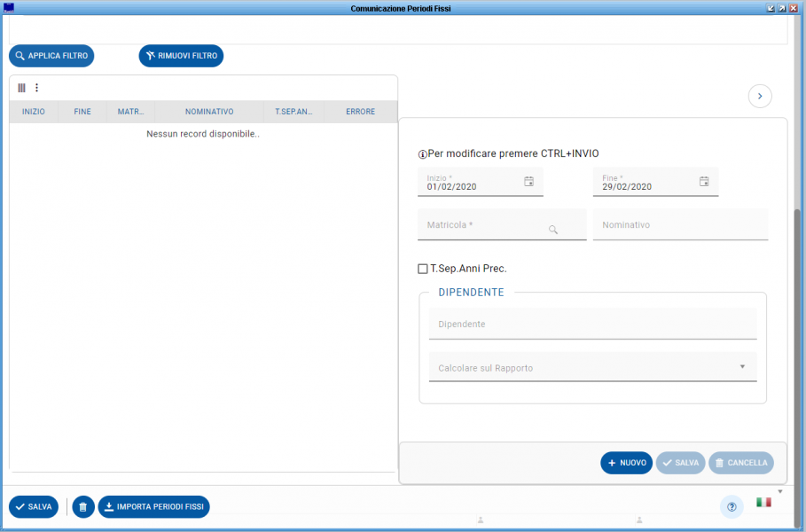The width and height of the screenshot is (806, 532).
Task: Click the Rimuovi Filtro button
Action: click(181, 56)
